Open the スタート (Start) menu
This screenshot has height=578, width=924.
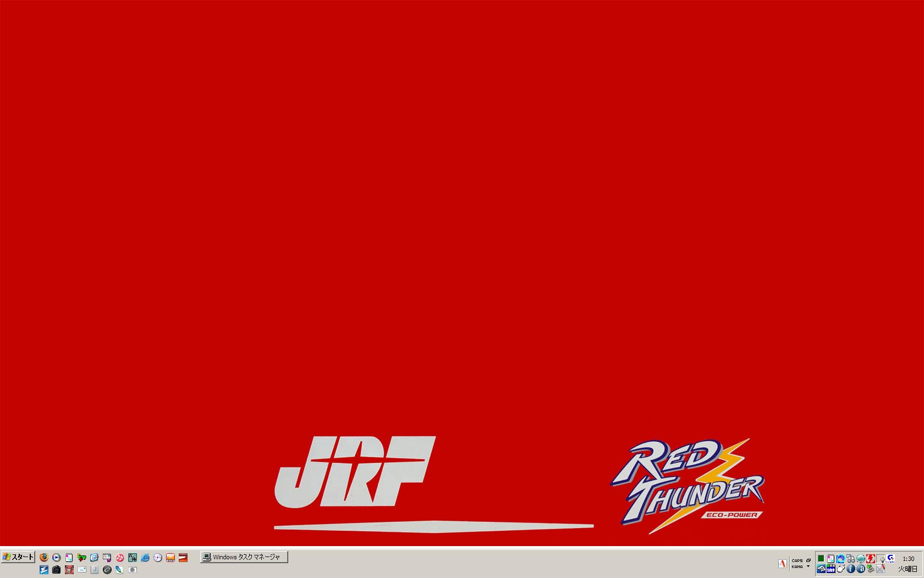(18, 557)
